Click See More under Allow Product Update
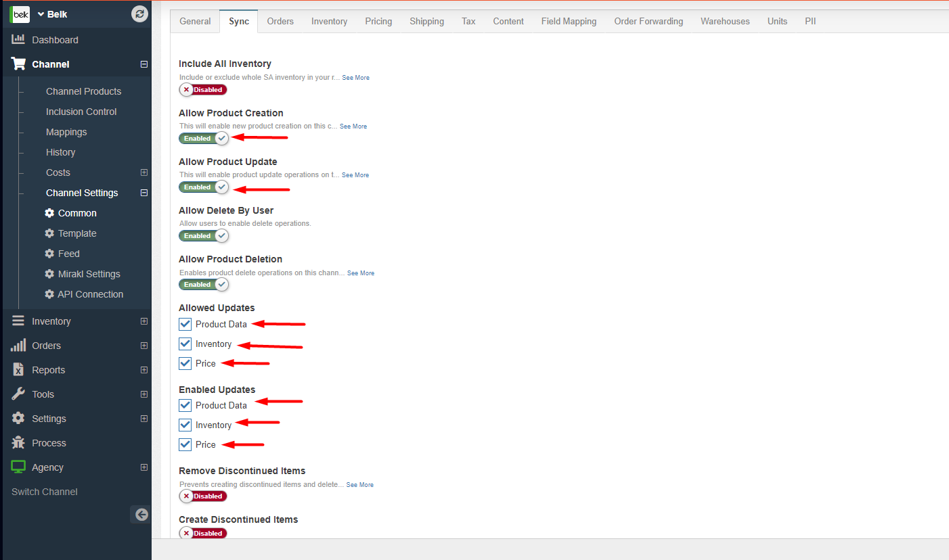Screen dimensions: 949x560 coord(355,175)
